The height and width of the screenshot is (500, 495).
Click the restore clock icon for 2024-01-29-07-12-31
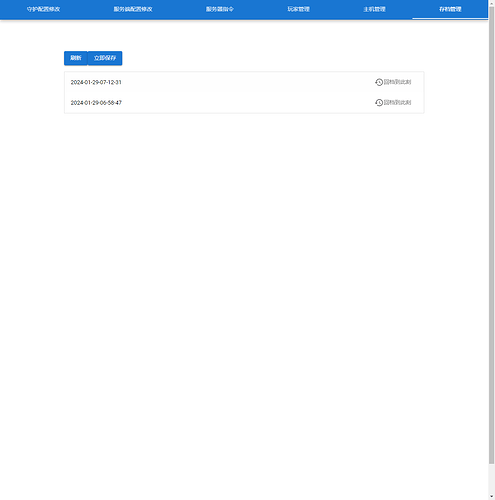click(379, 82)
